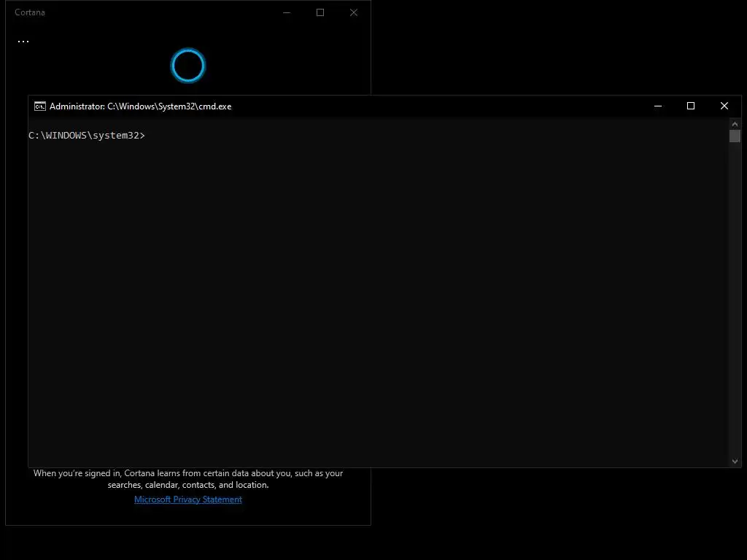
Task: Click the cmd.exe title bar icon
Action: coord(40,106)
